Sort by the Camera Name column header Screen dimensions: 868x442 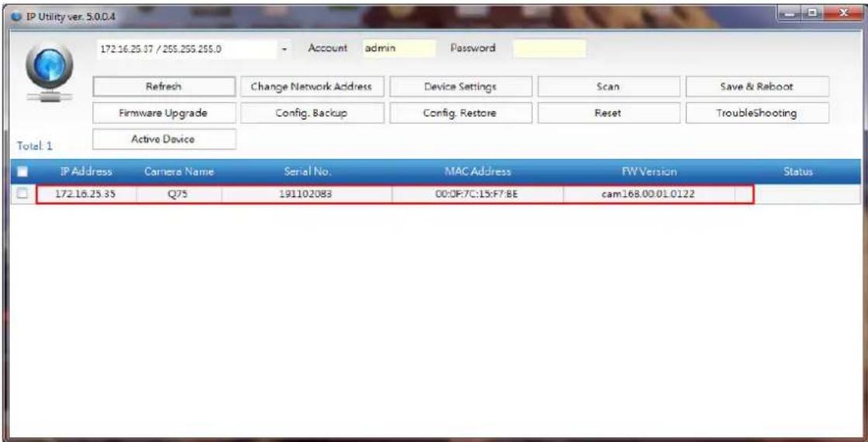(x=179, y=171)
